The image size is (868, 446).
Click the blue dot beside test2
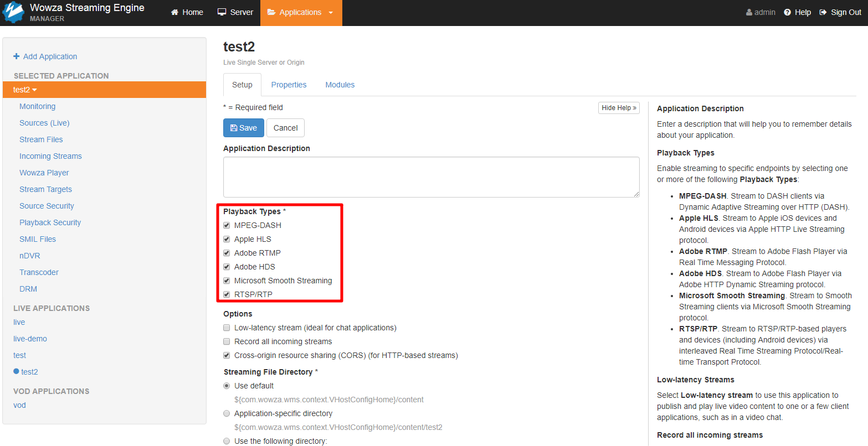(16, 372)
